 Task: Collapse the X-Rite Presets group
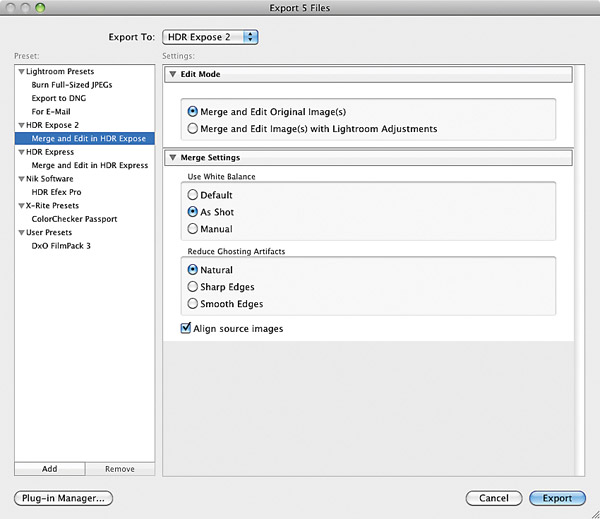click(21, 206)
